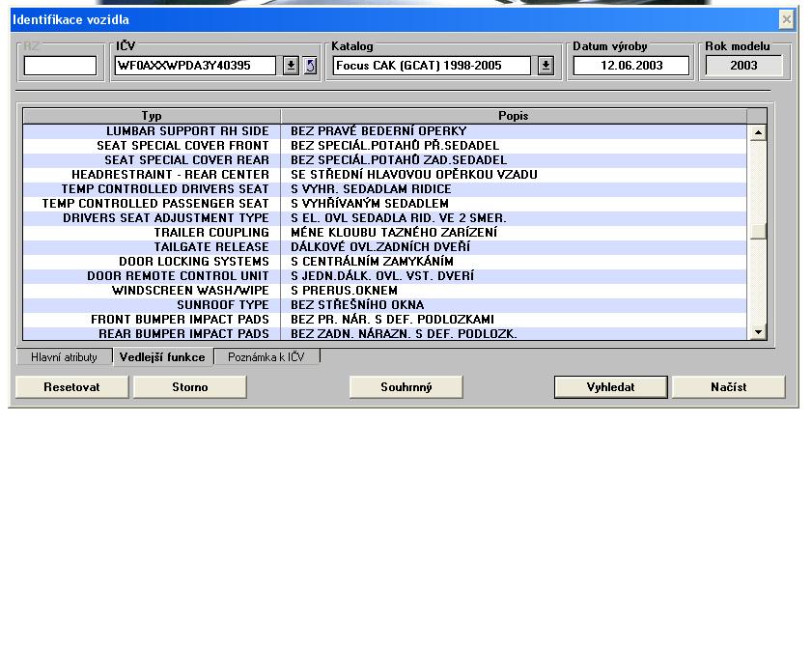The width and height of the screenshot is (812, 649).
Task: Click the RZ input field
Action: tap(60, 66)
